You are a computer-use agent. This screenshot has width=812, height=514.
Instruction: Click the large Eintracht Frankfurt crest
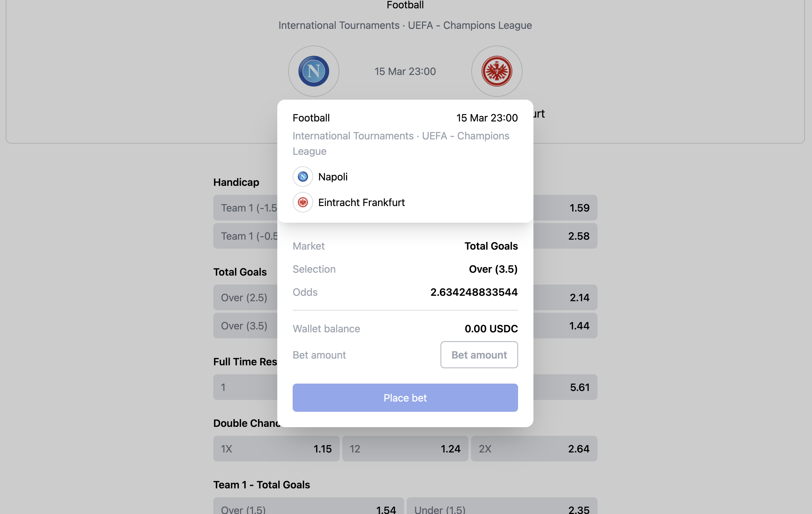pos(497,71)
